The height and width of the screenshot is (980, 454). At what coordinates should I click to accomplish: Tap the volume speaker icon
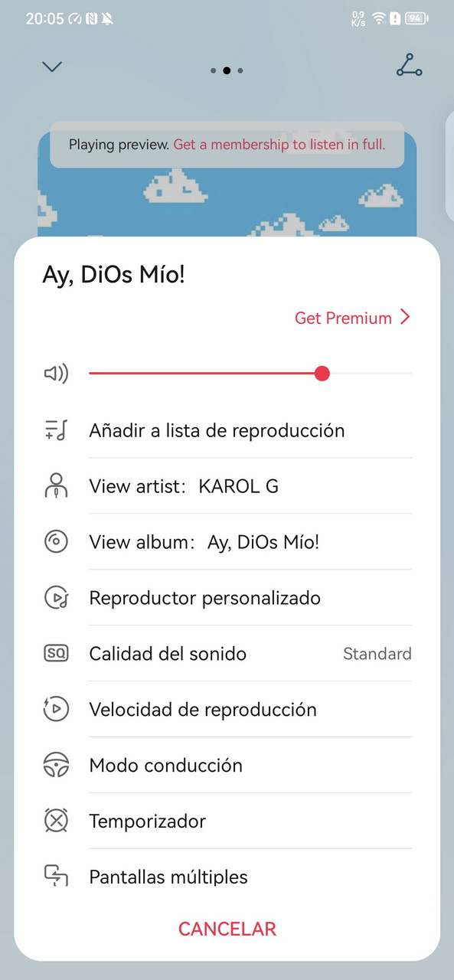(56, 374)
